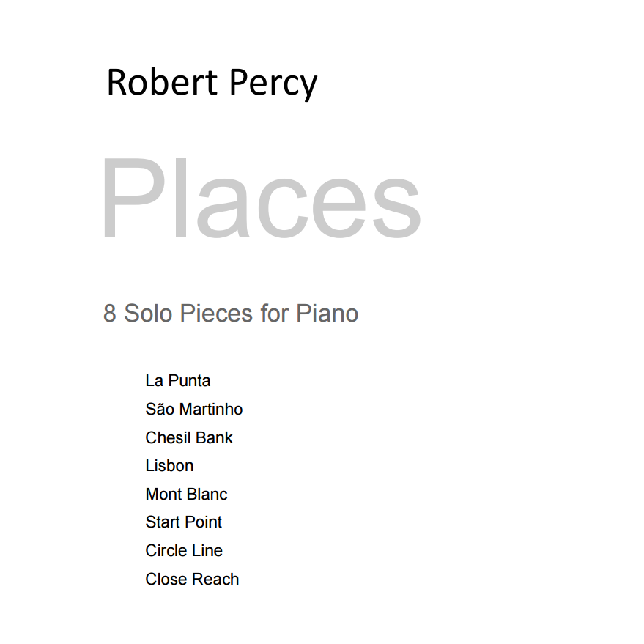Select the "São Martinho" piece title

194,409
